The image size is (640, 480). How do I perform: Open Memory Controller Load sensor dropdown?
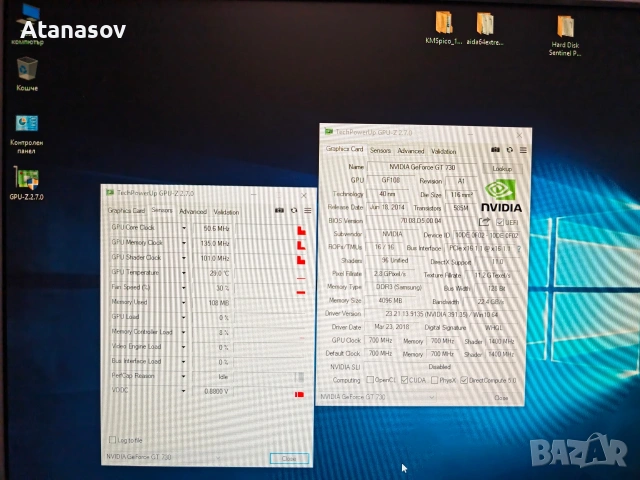184,332
